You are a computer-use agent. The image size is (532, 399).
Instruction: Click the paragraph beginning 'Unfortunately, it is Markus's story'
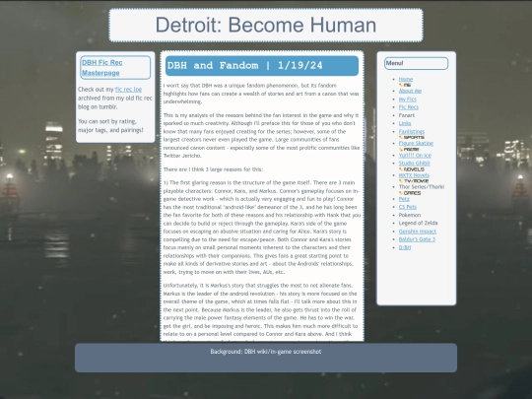tap(260, 309)
